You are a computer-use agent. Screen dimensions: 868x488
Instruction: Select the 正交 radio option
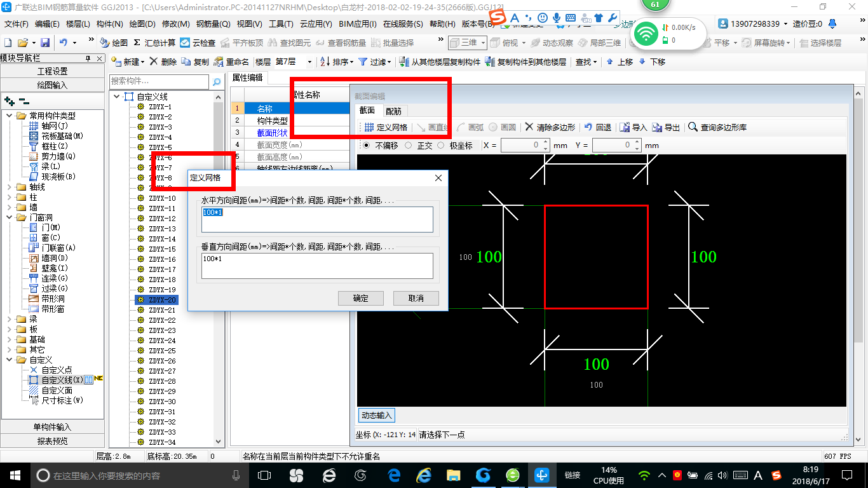(409, 146)
